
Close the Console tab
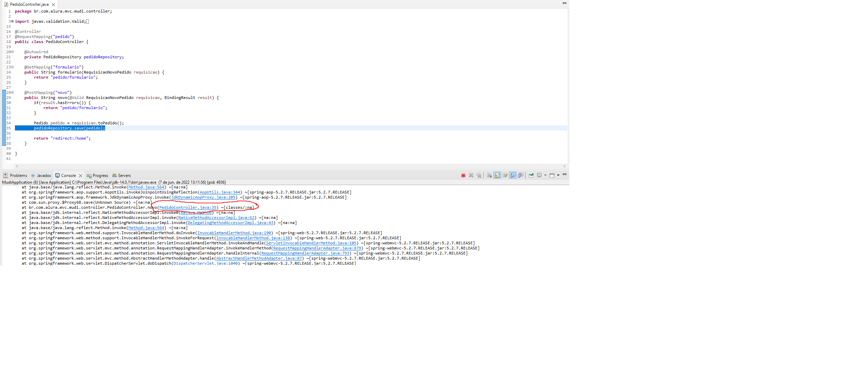[x=80, y=176]
